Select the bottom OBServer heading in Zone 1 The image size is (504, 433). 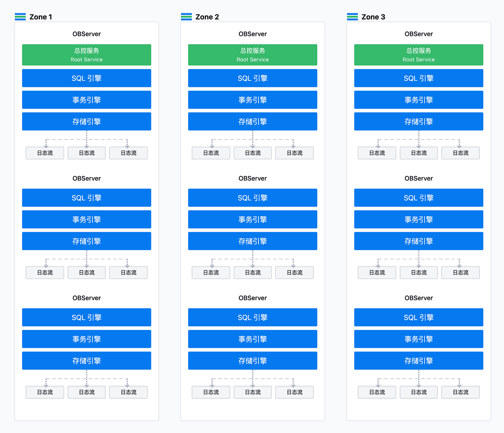point(87,298)
